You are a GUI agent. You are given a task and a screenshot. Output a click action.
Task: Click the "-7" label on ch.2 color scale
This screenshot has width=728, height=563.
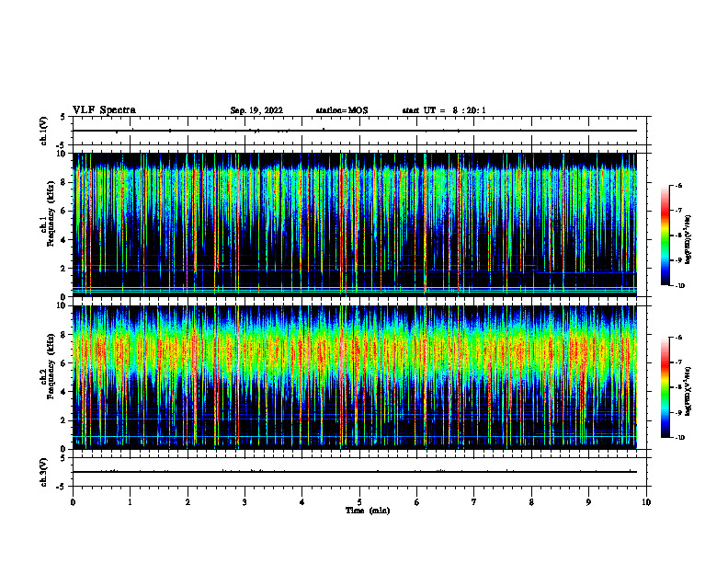[678, 362]
